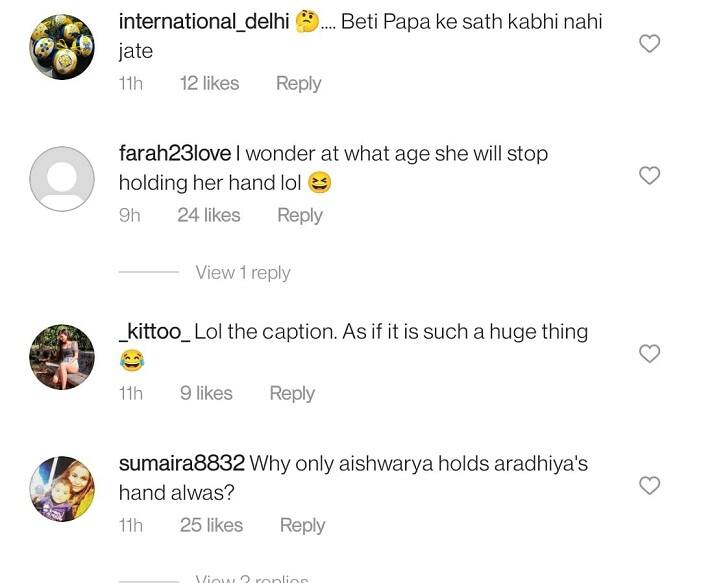Tap heart beside sumaira8832's comment

pos(650,486)
